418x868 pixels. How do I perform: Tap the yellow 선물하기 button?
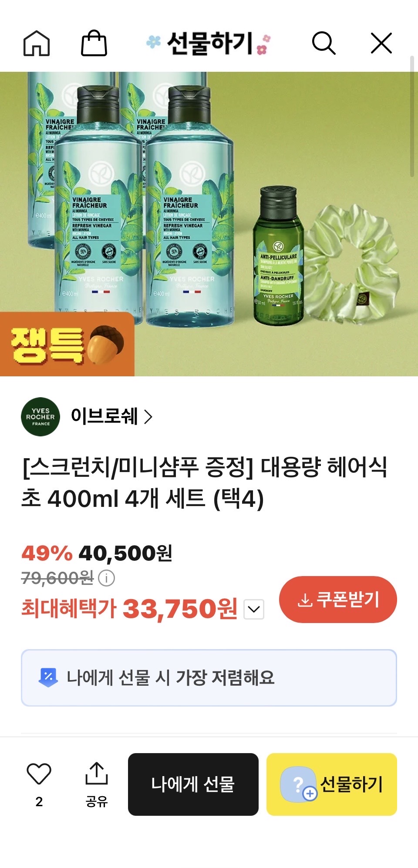click(x=332, y=784)
